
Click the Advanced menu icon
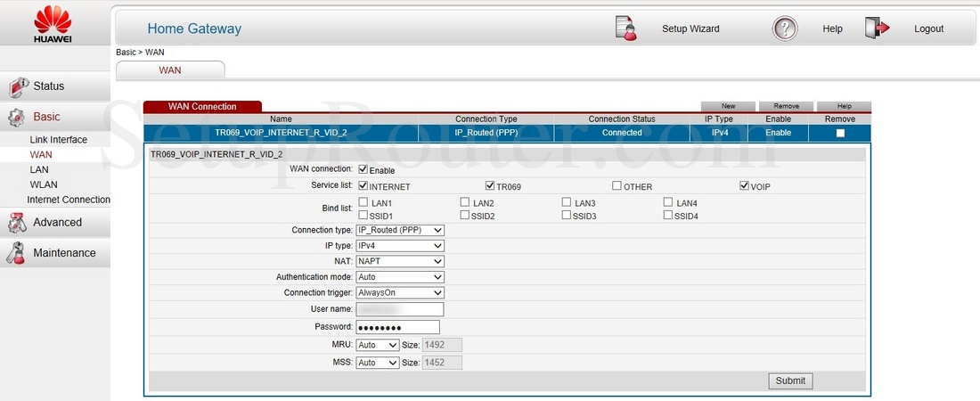coord(16,222)
